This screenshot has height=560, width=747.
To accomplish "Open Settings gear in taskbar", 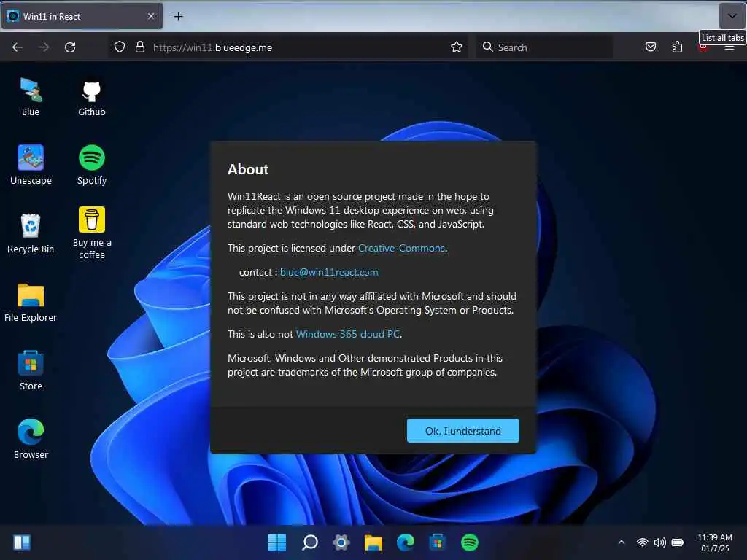I will point(341,542).
